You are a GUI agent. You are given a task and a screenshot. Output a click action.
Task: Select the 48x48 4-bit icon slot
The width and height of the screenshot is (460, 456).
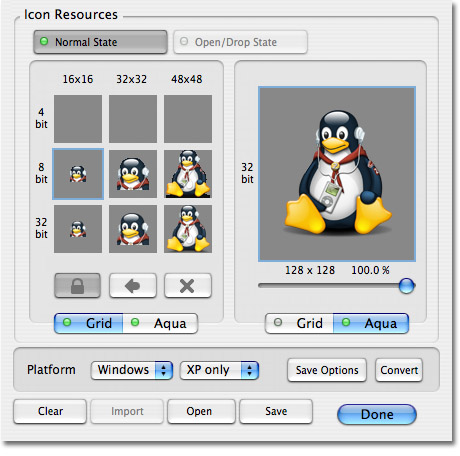click(x=188, y=119)
